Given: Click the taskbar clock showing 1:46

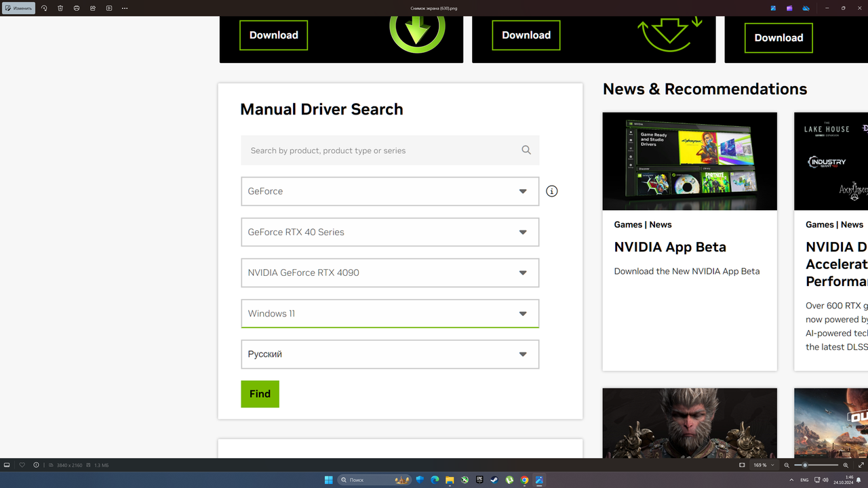Looking at the screenshot, I should click(x=844, y=480).
